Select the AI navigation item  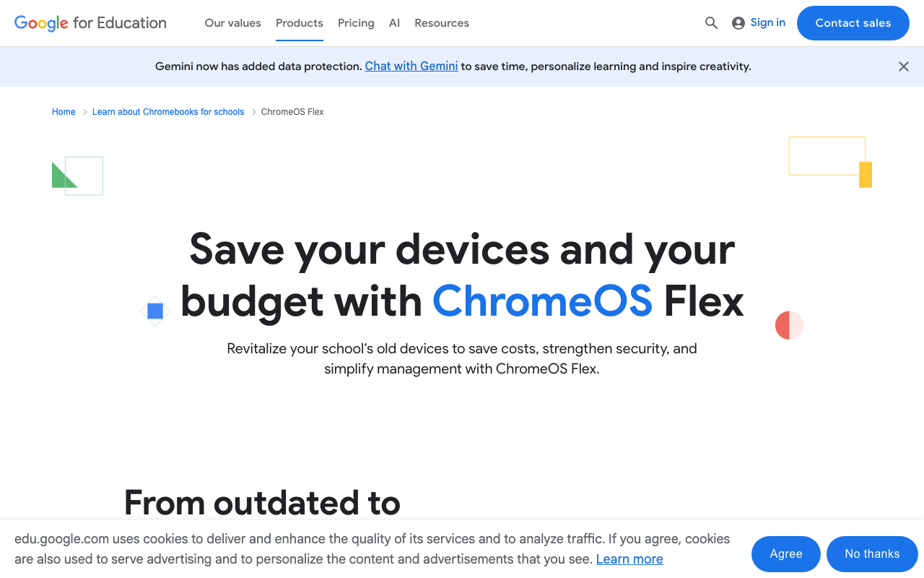click(394, 22)
